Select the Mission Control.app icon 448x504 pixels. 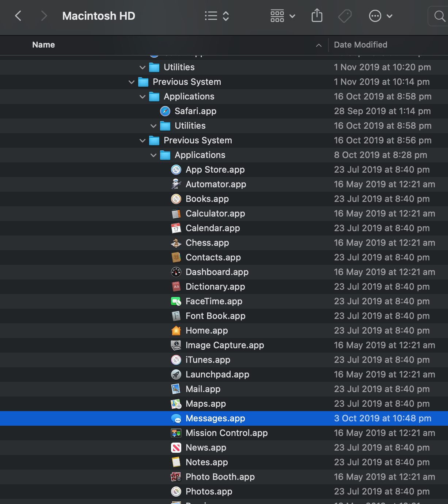(x=176, y=433)
